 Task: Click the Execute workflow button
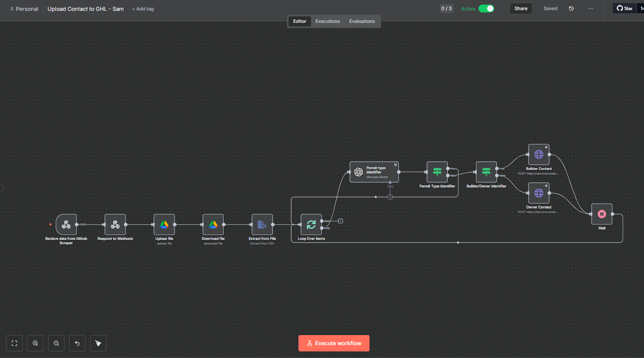(334, 344)
